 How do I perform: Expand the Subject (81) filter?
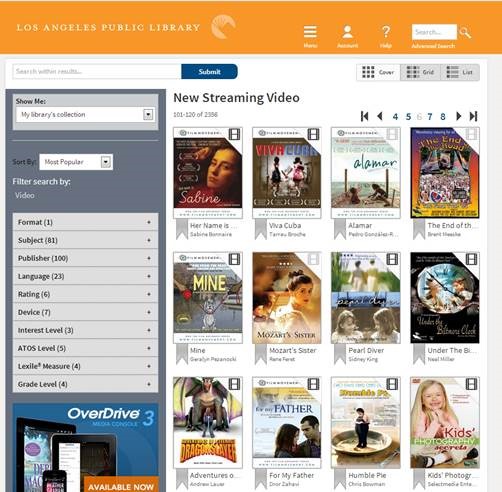(85, 240)
